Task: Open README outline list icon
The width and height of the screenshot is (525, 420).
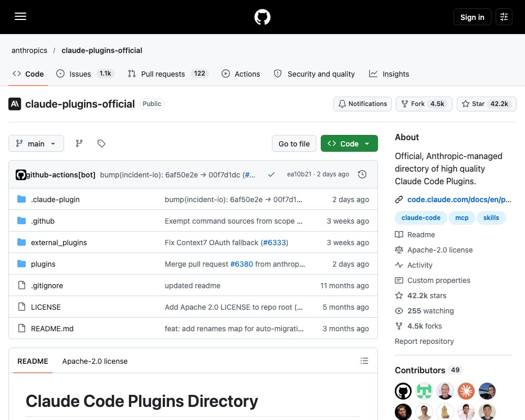Action: (364, 361)
